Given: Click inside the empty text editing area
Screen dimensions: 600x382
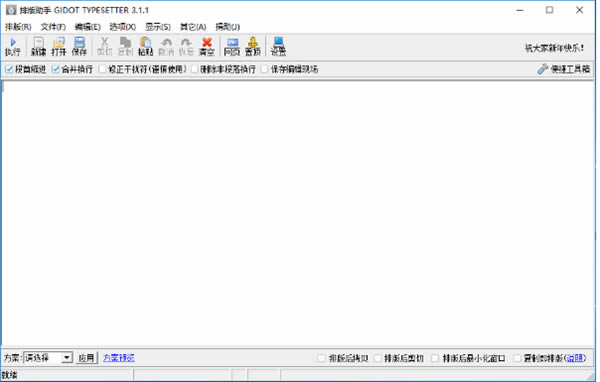Looking at the screenshot, I should click(x=298, y=214).
